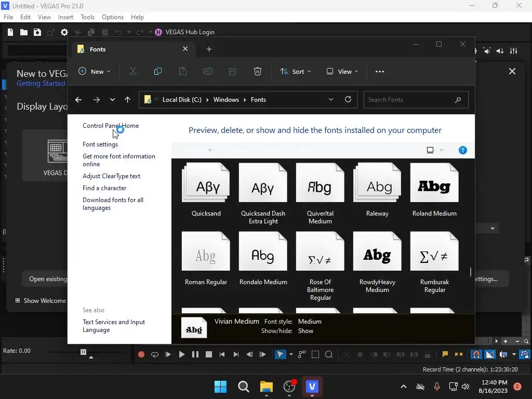Open File Explorer from the taskbar

(x=267, y=387)
